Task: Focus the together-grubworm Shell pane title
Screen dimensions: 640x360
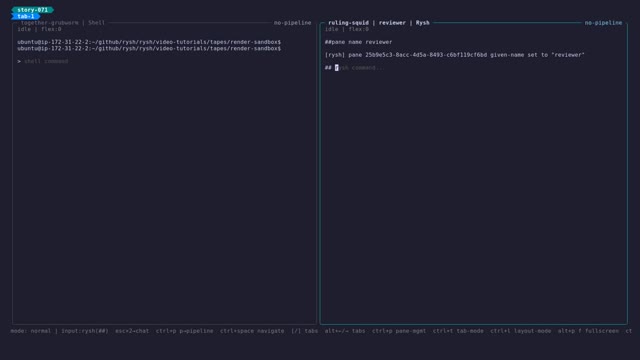Action: pyautogui.click(x=63, y=23)
